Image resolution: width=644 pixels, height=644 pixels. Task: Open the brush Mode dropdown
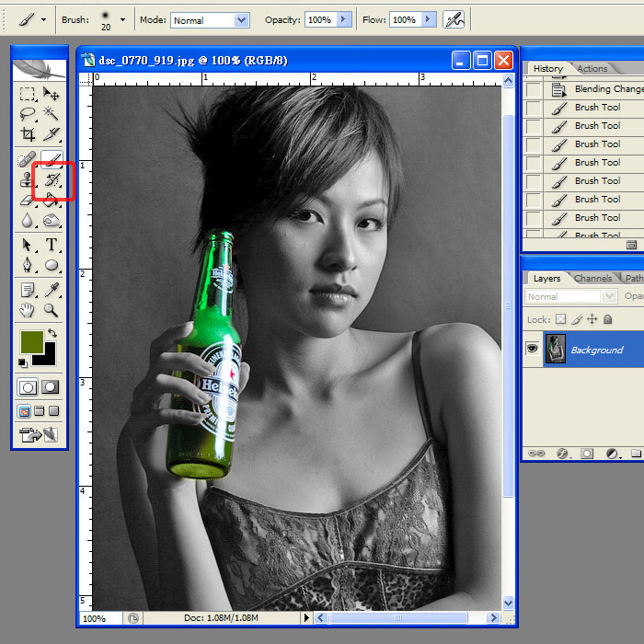pos(241,19)
